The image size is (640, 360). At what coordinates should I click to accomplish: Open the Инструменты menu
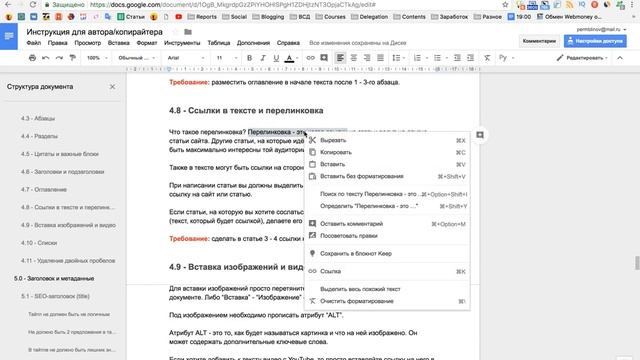pos(182,43)
